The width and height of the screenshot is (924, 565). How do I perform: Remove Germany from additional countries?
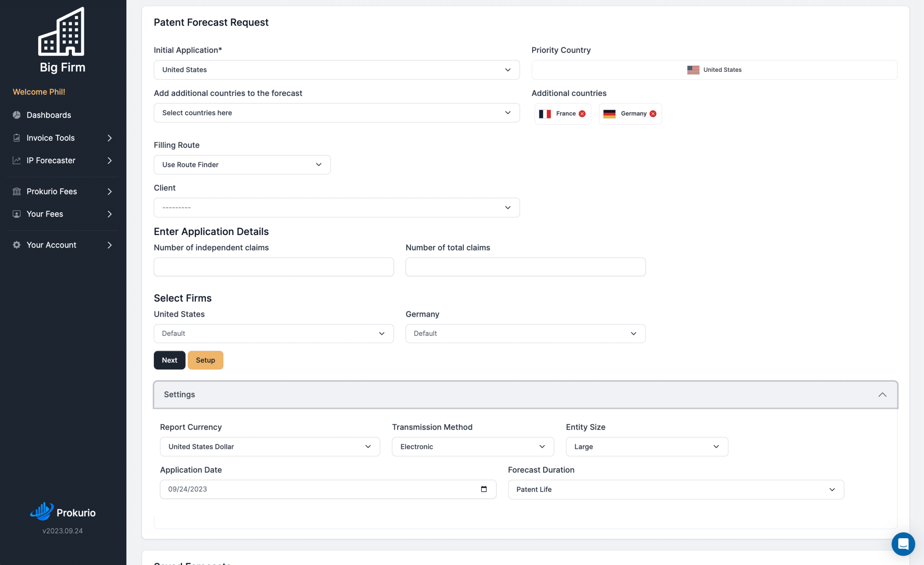pos(653,114)
